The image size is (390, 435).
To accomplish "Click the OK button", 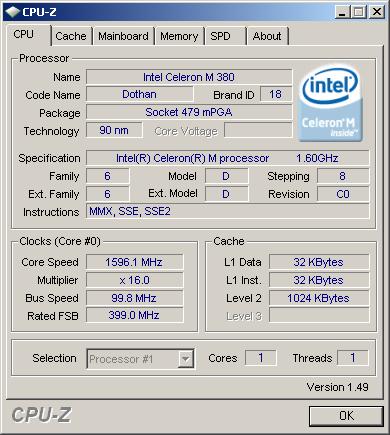I will 346,416.
